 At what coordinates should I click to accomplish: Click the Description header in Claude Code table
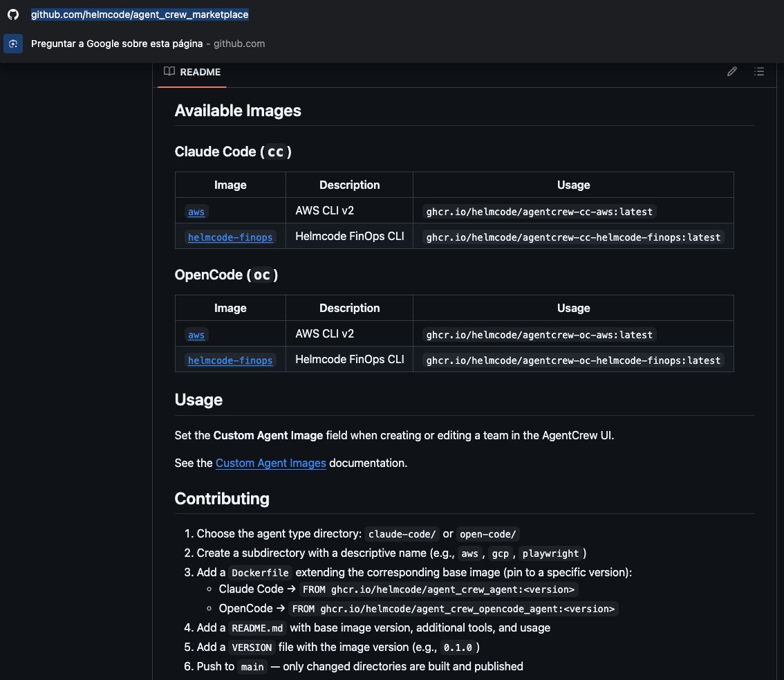[x=350, y=185]
